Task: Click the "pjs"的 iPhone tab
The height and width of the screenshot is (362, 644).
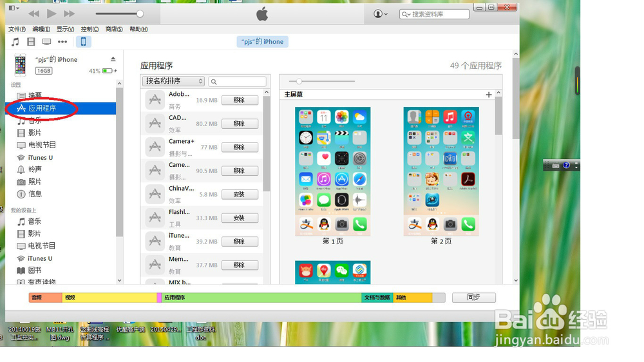Action: click(x=262, y=41)
